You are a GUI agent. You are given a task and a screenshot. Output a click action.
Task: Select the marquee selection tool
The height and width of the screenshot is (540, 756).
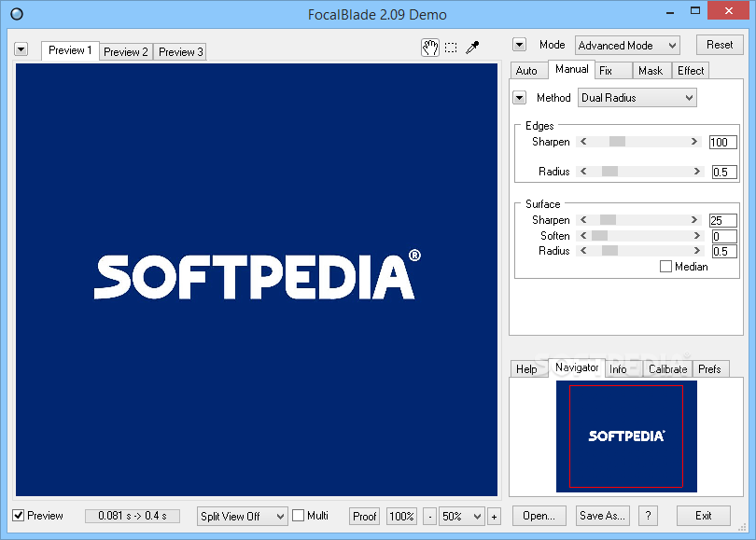pyautogui.click(x=452, y=48)
